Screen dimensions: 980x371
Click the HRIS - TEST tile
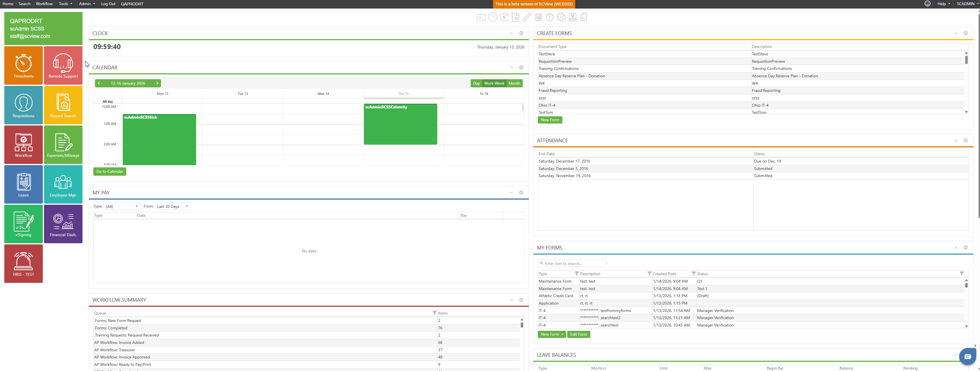coord(24,263)
